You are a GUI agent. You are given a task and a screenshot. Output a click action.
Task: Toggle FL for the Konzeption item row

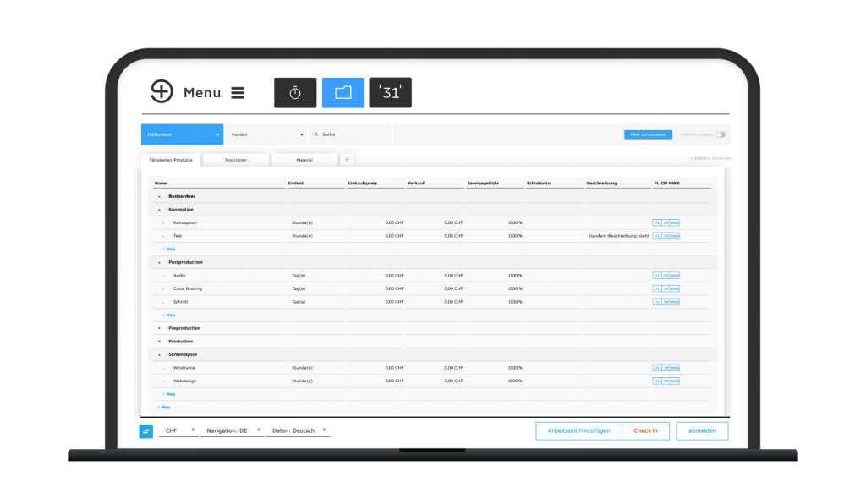657,223
